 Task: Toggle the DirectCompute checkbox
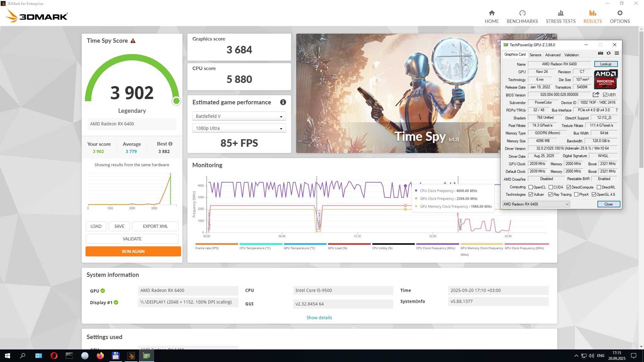tap(569, 187)
